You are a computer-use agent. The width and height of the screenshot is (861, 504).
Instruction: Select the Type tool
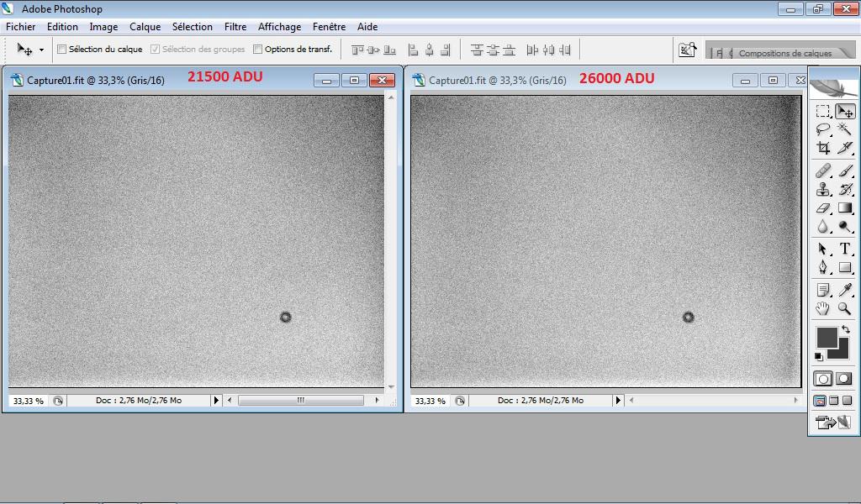844,249
